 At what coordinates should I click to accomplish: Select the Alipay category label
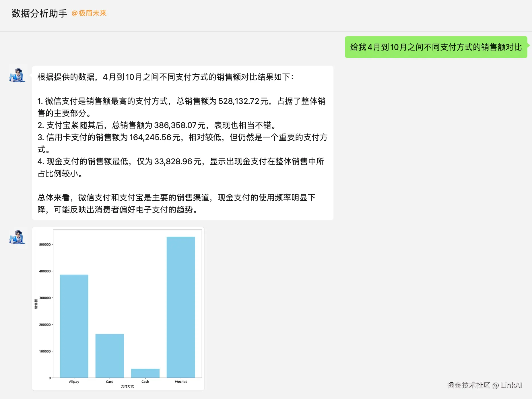point(74,381)
